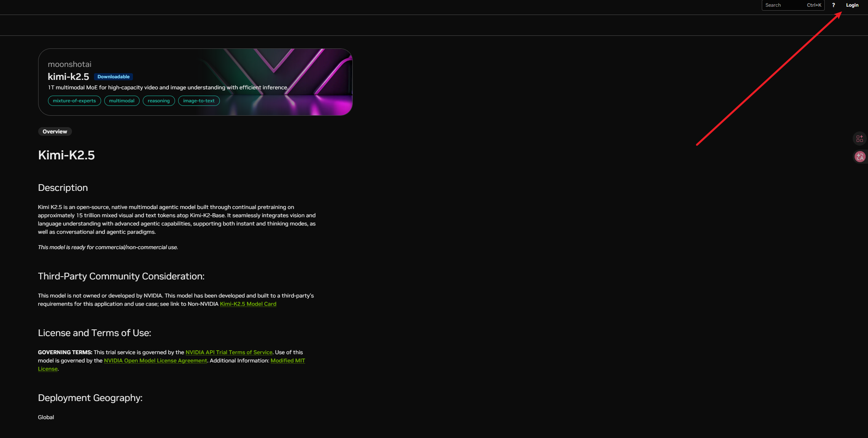The height and width of the screenshot is (438, 868).
Task: Click the Global deployment value
Action: coord(46,417)
